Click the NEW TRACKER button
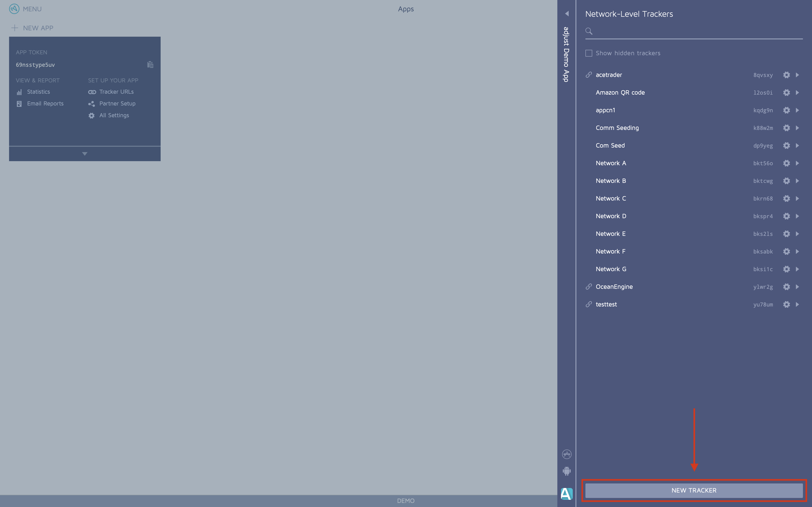Viewport: 812px width, 507px height. click(694, 490)
